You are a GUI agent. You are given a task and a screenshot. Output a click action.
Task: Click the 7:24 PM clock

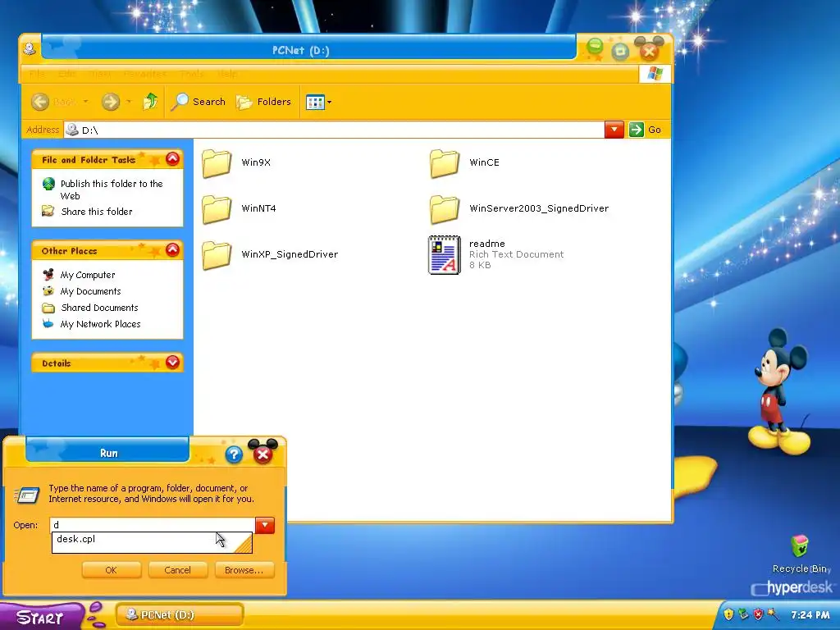tap(810, 615)
